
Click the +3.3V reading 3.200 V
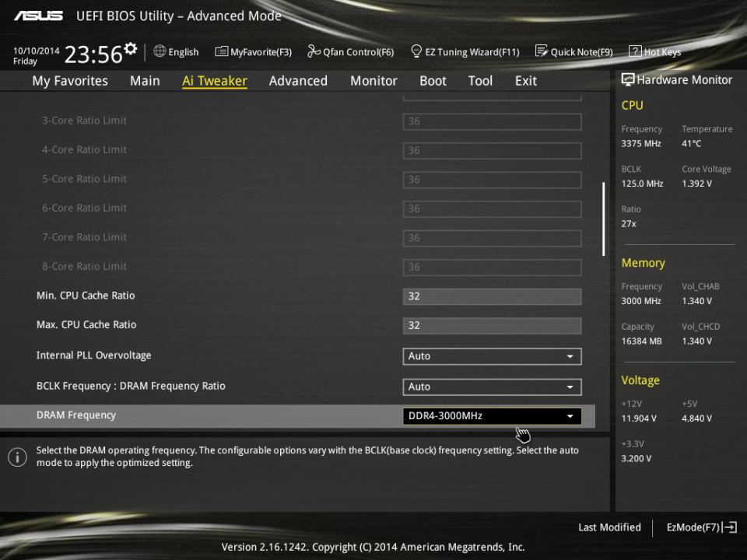[x=636, y=459]
